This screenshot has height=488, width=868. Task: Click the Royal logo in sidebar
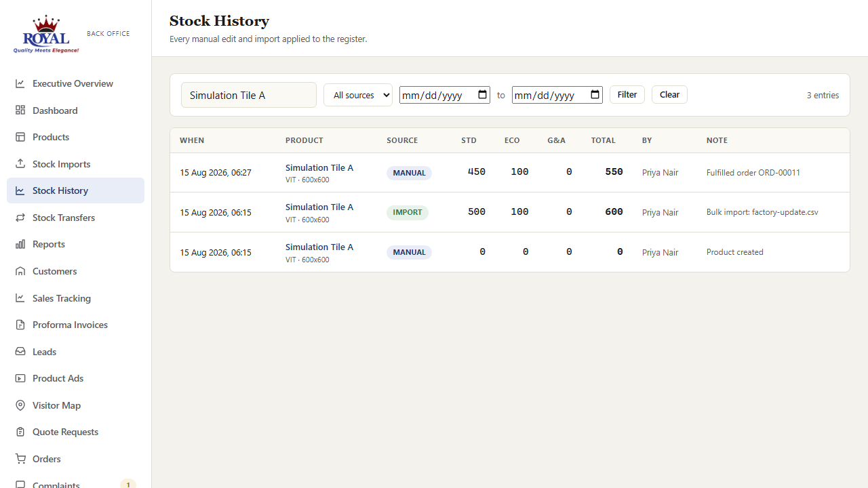[x=46, y=34]
